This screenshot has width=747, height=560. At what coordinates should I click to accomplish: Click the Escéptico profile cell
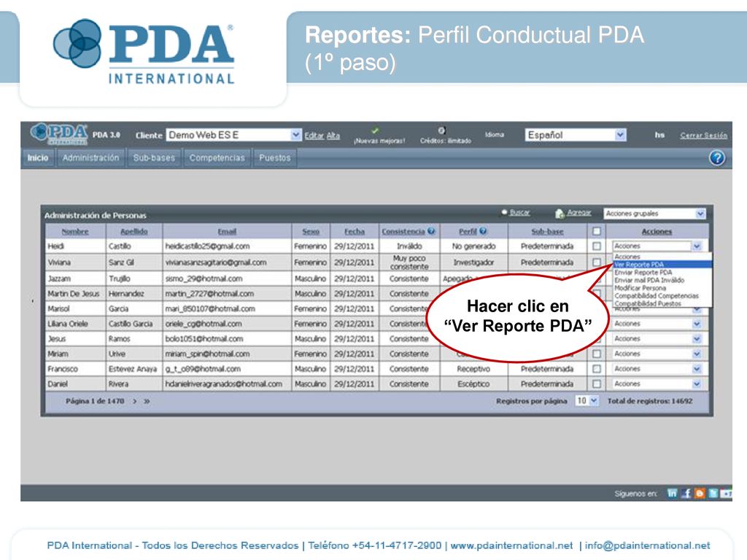(x=473, y=384)
